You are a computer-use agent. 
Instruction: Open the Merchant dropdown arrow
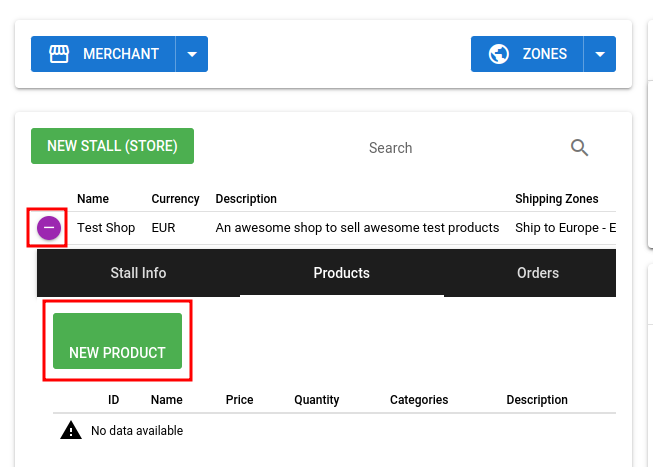point(192,54)
